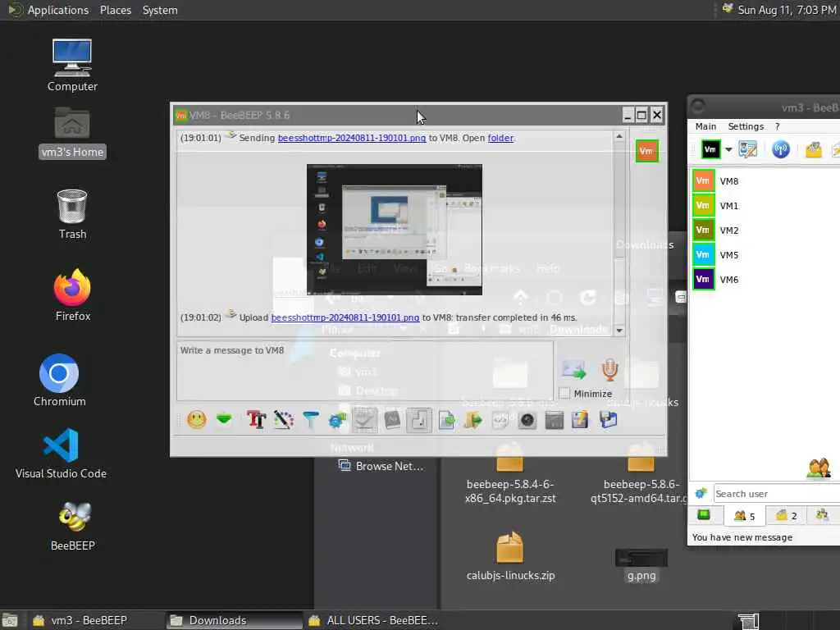Open the chat font color pencil tool
The image size is (840, 630).
(283, 419)
